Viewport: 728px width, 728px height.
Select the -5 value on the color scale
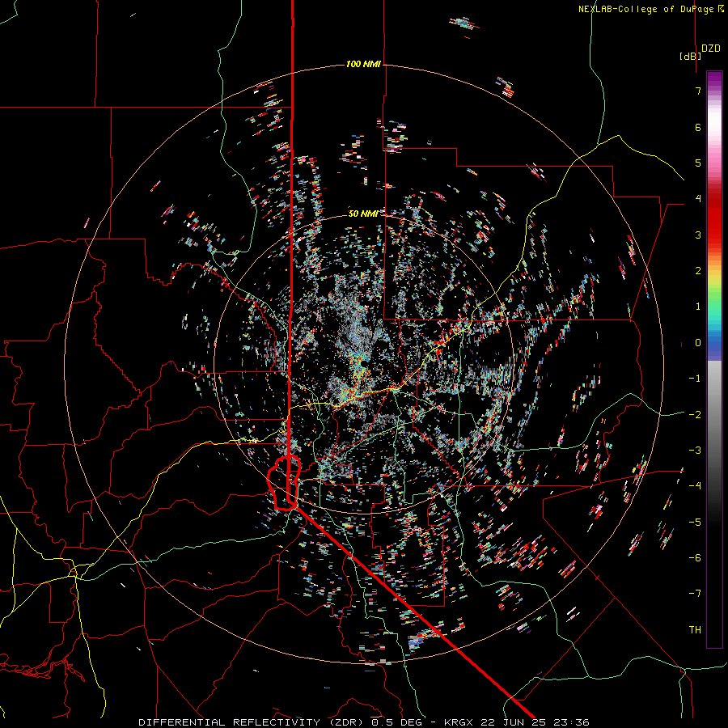(695, 523)
